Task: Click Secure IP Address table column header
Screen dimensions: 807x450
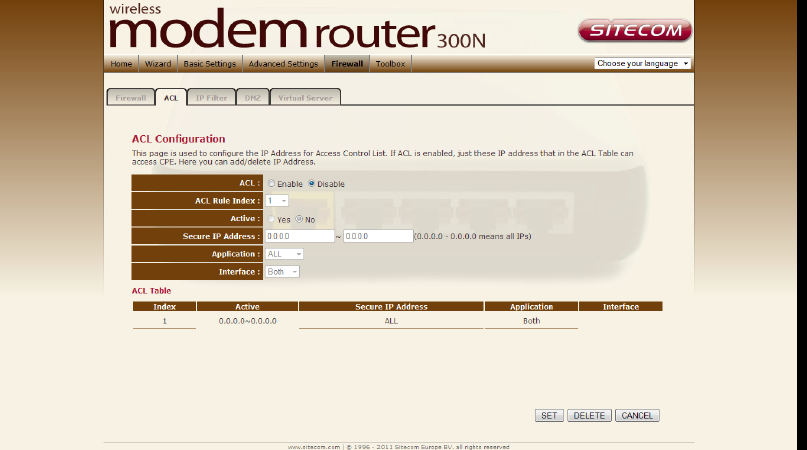Action: [x=391, y=306]
